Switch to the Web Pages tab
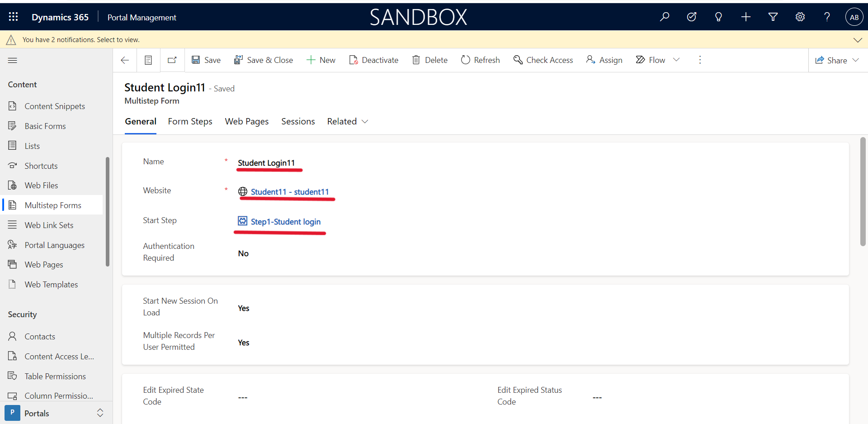Screen dimensions: 868x424 (x=247, y=121)
